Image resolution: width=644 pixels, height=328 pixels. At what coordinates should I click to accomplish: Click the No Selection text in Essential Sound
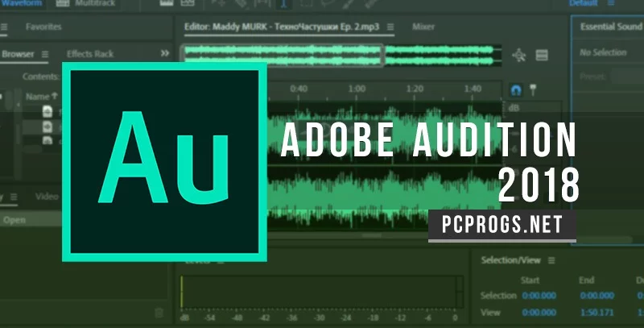603,52
